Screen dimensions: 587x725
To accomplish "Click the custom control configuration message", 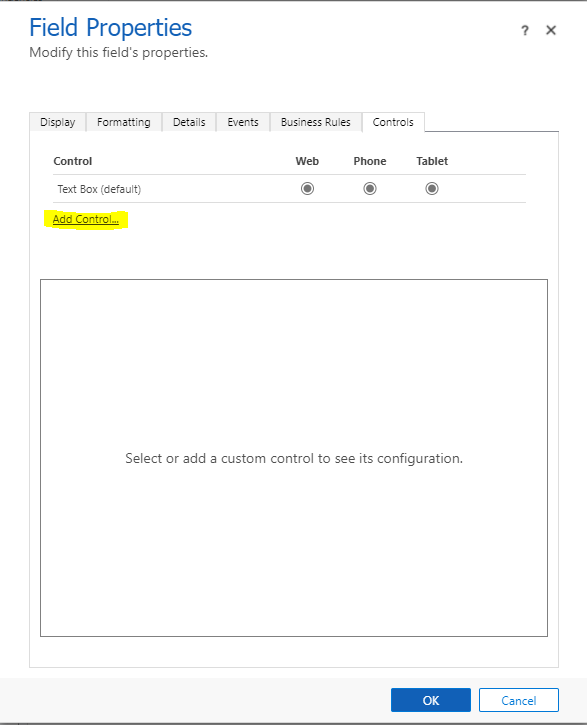I will (294, 458).
